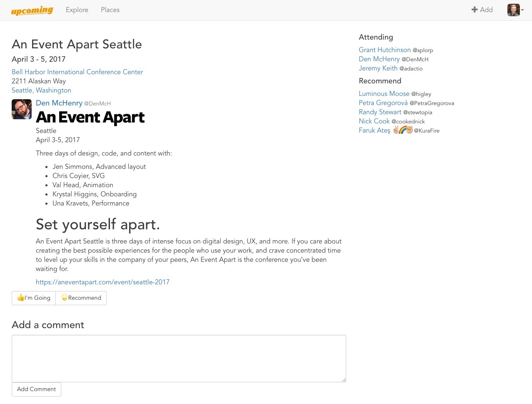Click Den McHenry's profile photo
Viewport: 532px width, 404px height.
(x=22, y=109)
